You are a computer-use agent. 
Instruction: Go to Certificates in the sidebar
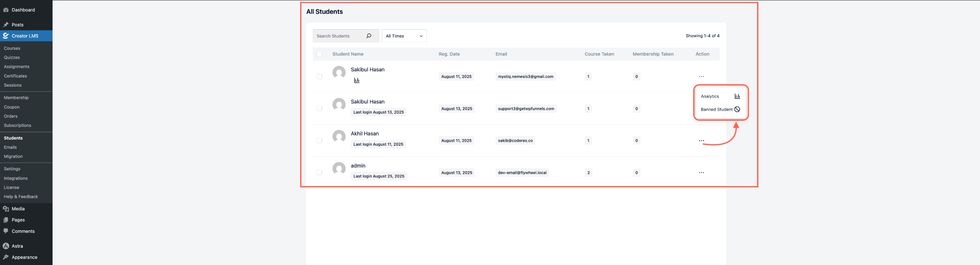pos(15,76)
